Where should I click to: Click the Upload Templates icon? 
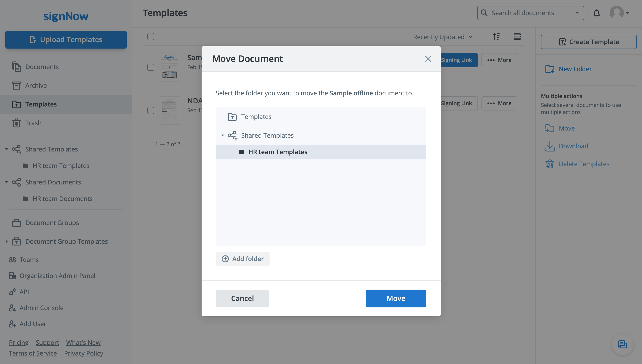(x=33, y=39)
